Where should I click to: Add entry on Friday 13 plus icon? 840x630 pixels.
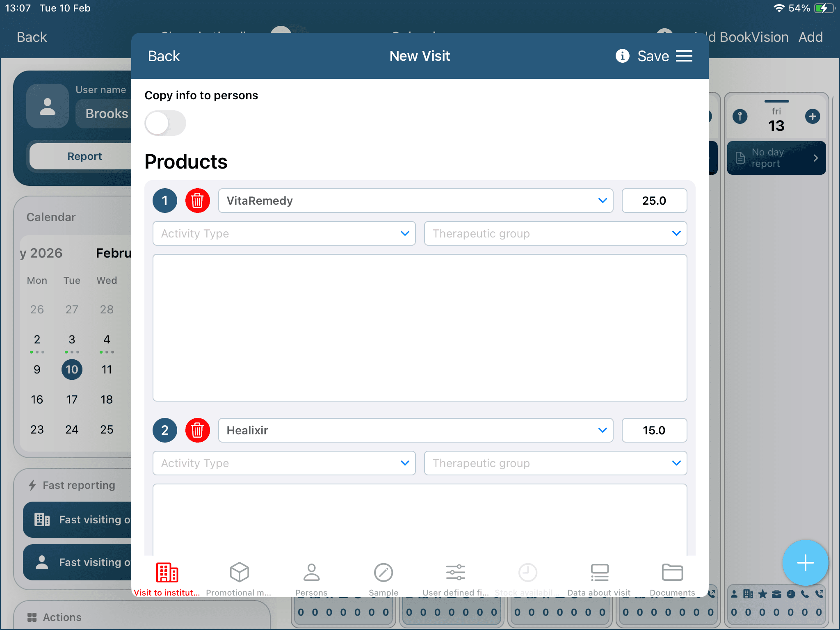[812, 116]
